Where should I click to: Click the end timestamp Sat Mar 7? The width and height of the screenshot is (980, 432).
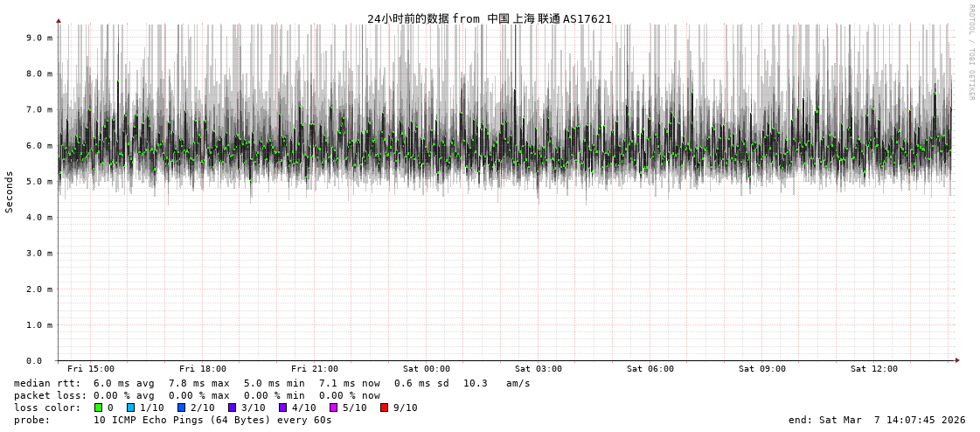[x=877, y=420]
